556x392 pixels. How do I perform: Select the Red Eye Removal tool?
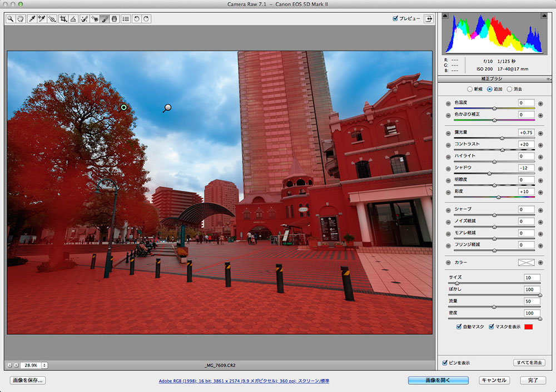point(95,19)
